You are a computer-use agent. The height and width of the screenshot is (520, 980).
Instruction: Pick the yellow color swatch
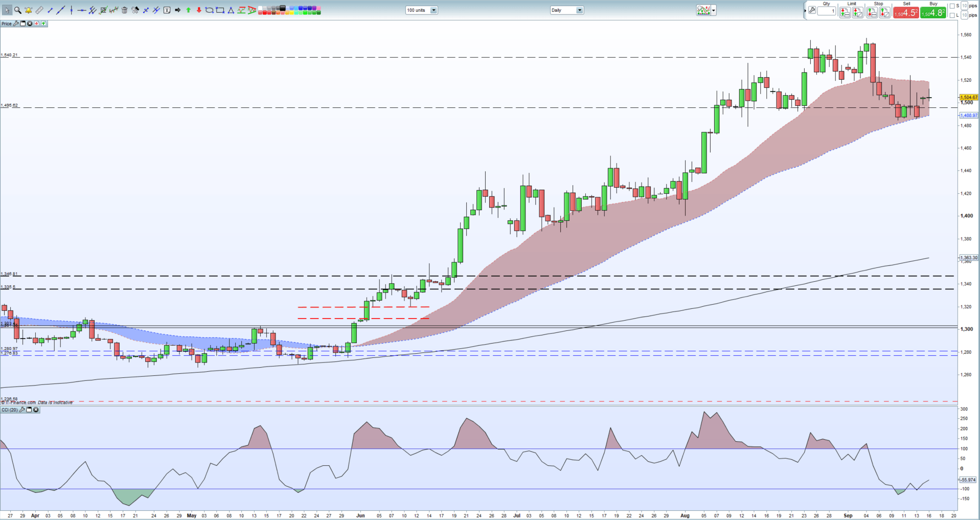pos(291,13)
